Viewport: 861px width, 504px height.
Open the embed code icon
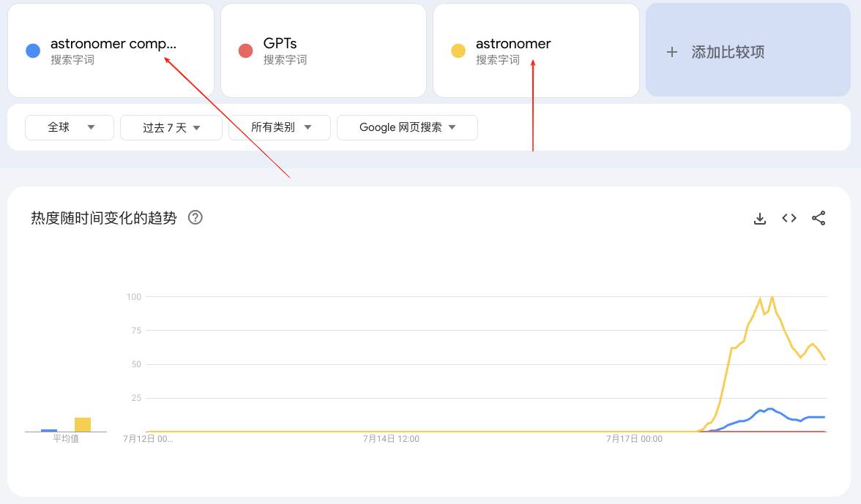pyautogui.click(x=789, y=218)
